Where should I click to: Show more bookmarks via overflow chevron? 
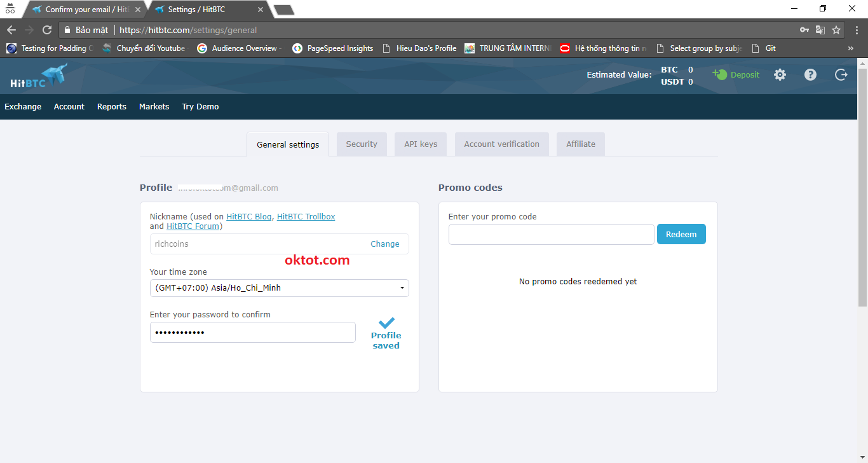pos(850,48)
